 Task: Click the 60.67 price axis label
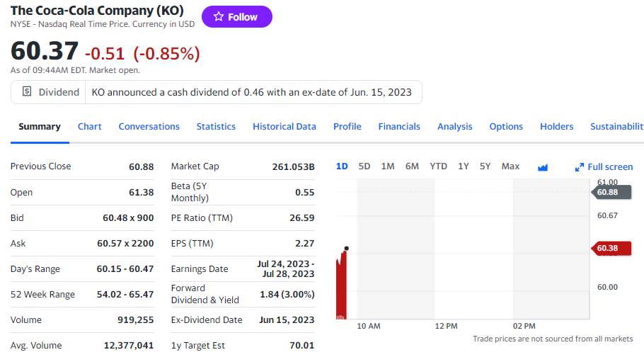[607, 215]
